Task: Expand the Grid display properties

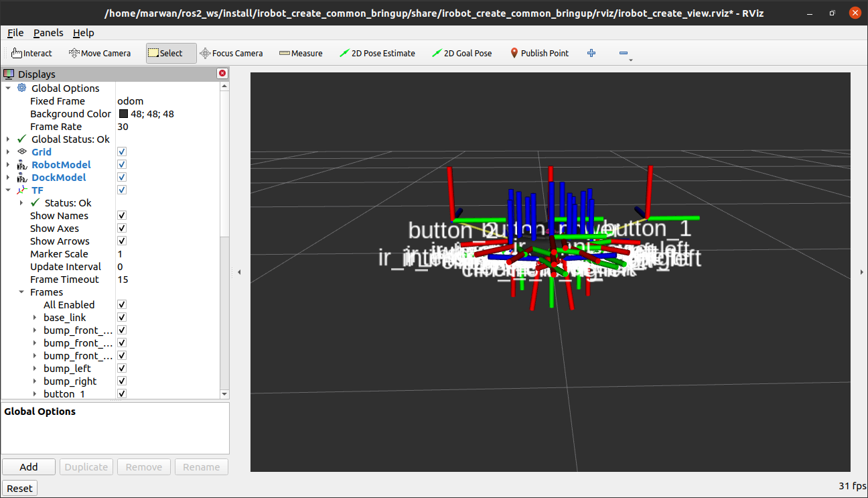Action: (x=8, y=151)
